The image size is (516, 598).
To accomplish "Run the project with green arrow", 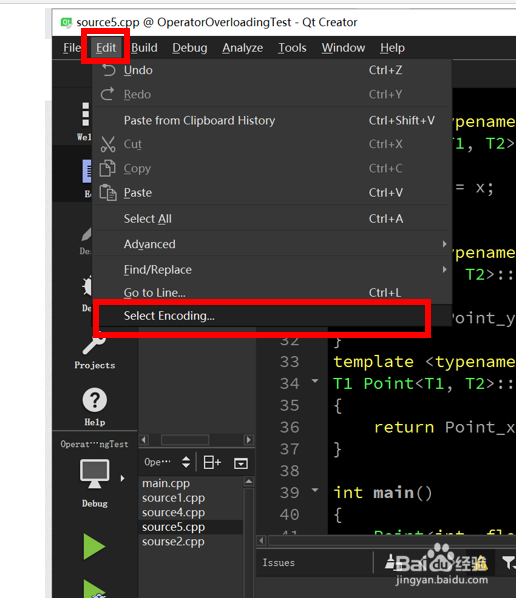I will tap(94, 547).
